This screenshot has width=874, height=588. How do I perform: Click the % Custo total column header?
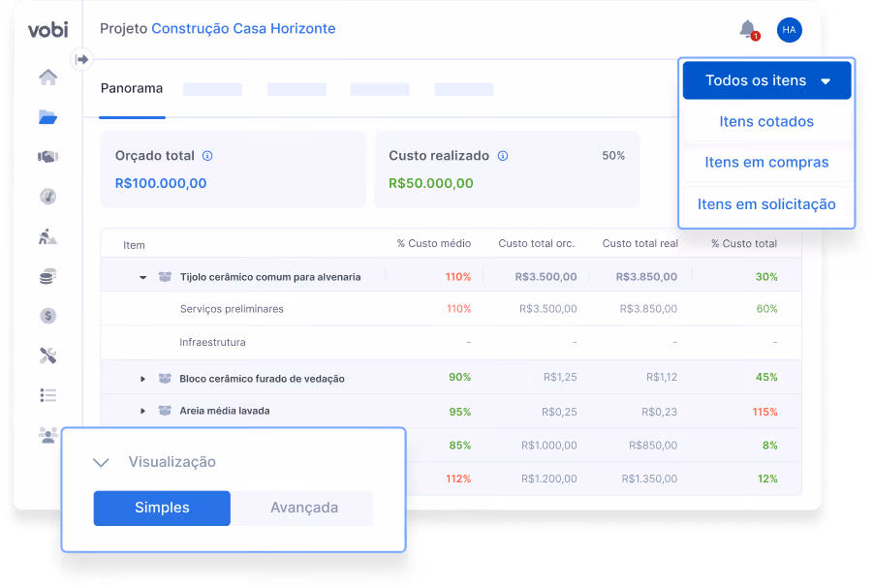744,243
